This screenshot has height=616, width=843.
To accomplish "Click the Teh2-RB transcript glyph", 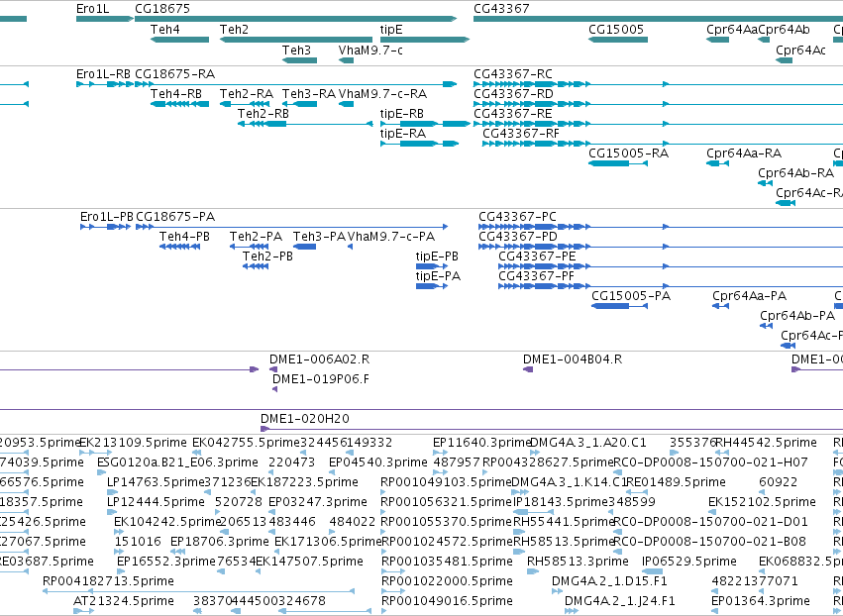I will [305, 124].
